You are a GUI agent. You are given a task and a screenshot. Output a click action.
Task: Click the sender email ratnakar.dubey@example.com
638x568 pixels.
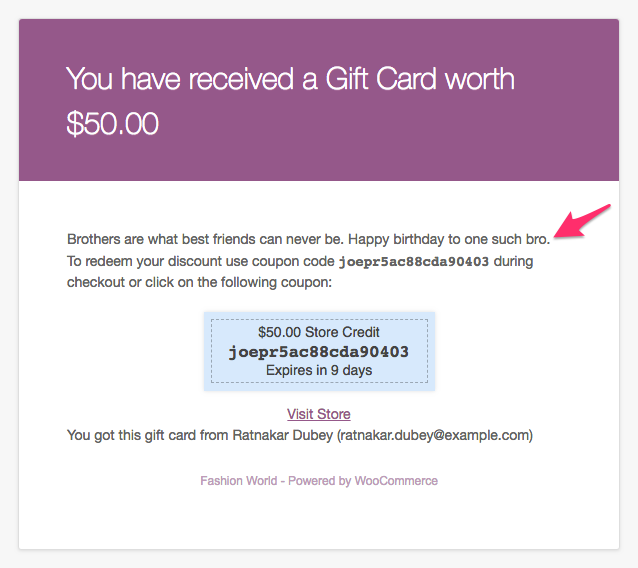click(x=435, y=435)
